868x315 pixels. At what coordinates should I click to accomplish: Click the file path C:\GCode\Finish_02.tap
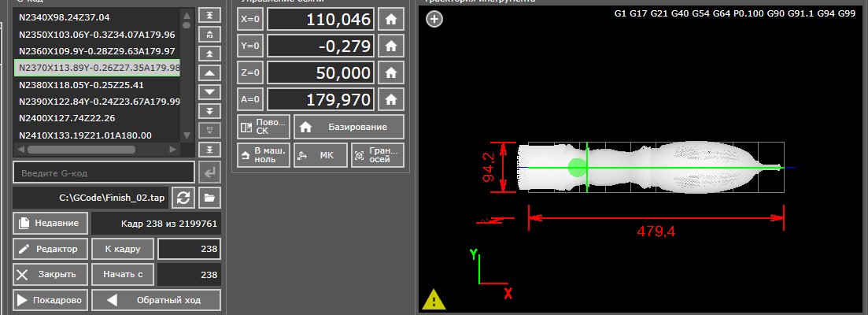[112, 197]
